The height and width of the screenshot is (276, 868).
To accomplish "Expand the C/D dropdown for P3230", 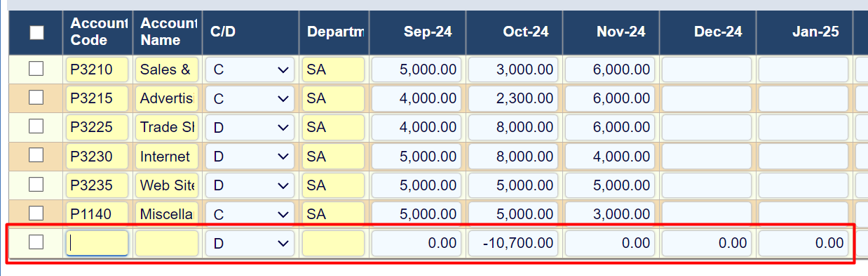I will (x=250, y=156).
